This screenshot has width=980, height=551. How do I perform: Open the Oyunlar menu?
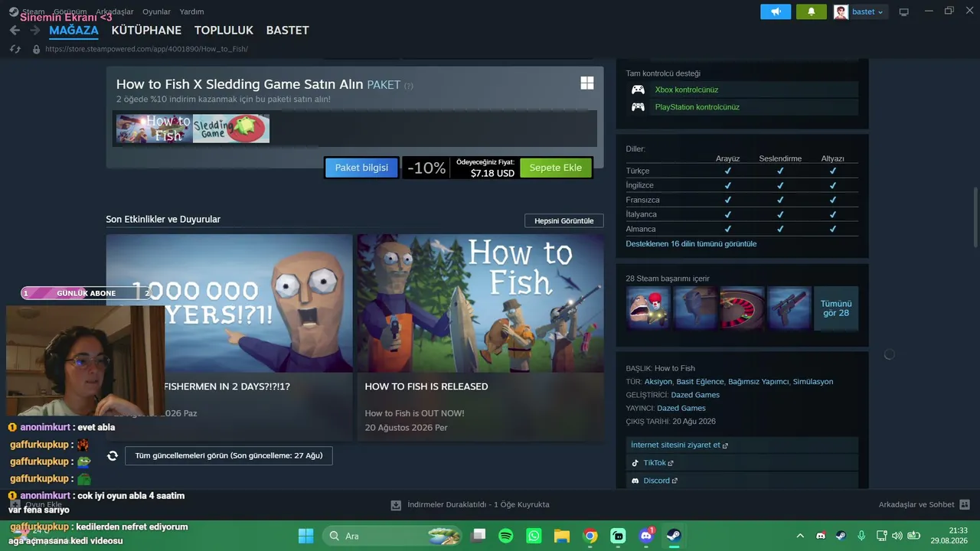[157, 11]
